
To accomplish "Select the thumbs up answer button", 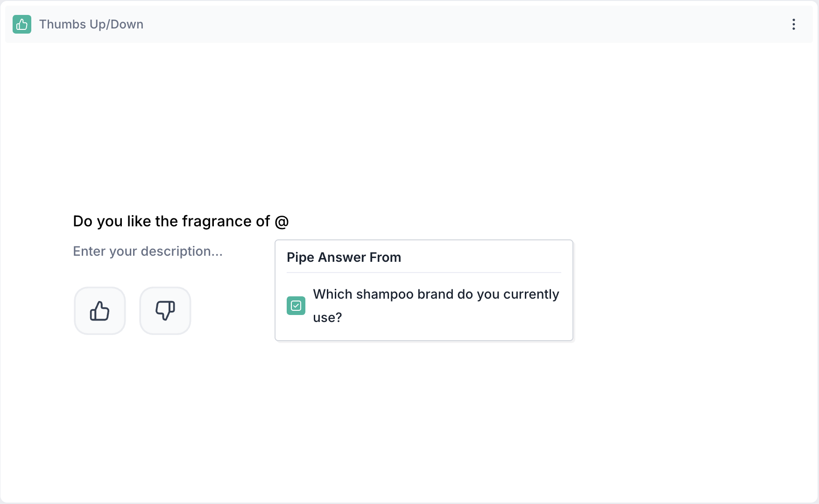I will click(x=100, y=311).
